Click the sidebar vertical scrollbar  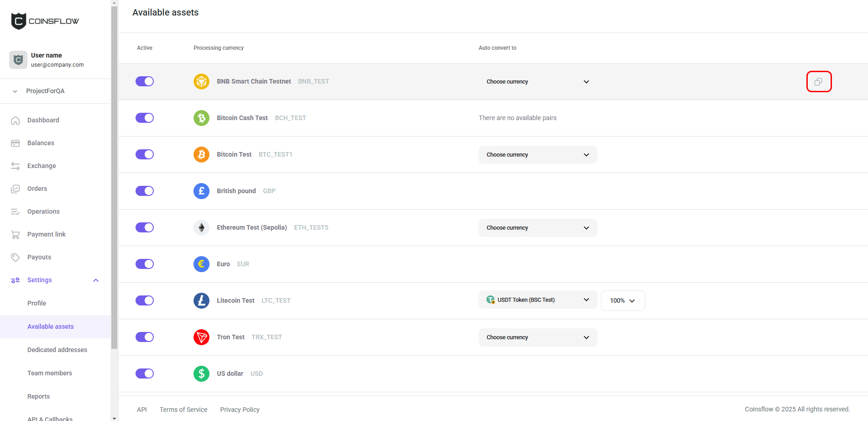[x=114, y=183]
